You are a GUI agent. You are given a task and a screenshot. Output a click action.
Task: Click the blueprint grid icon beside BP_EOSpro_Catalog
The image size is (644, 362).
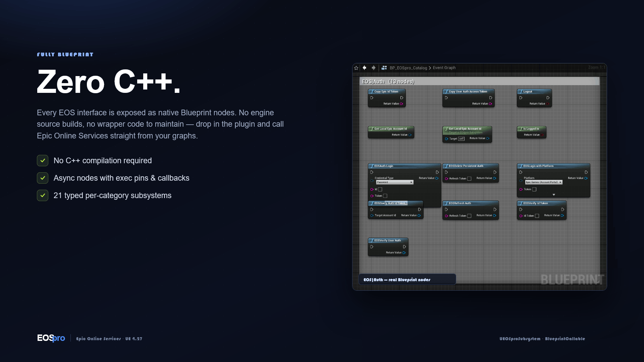(384, 68)
